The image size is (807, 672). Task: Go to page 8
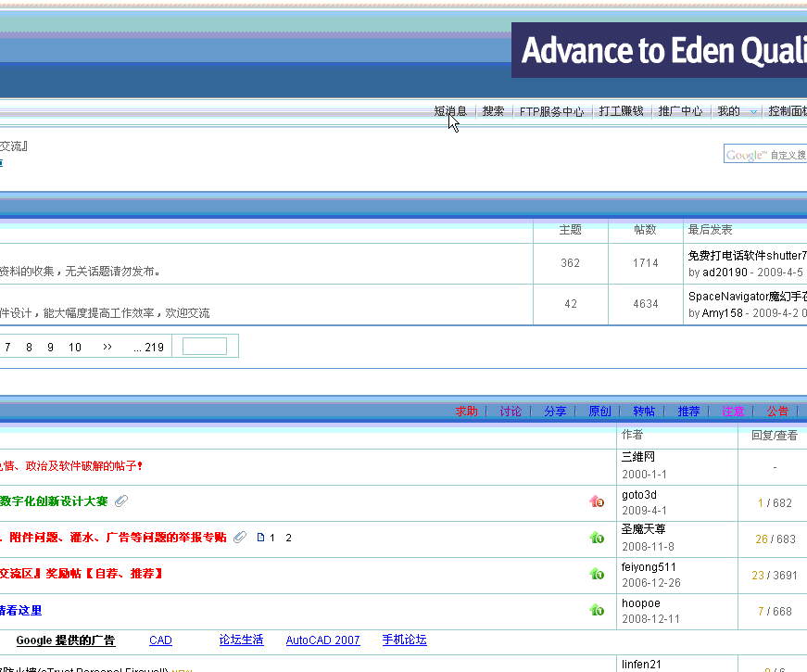[x=29, y=347]
